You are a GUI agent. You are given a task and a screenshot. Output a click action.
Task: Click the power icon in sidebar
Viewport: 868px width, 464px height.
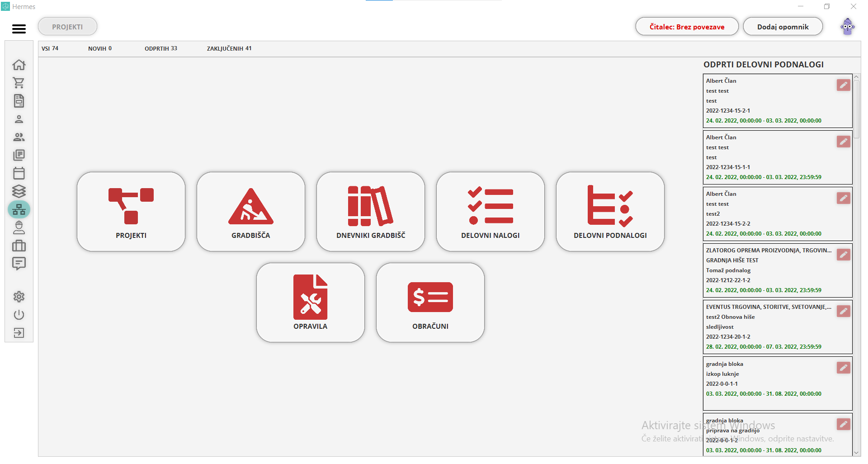(x=19, y=315)
